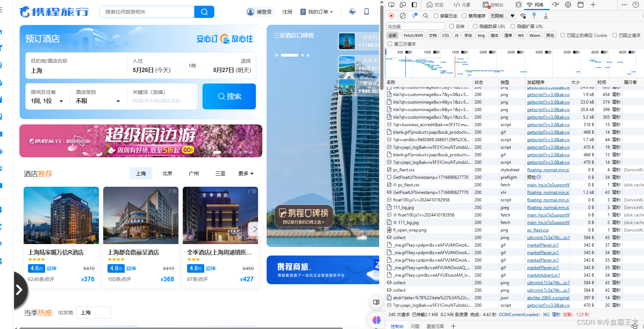The width and height of the screenshot is (644, 329).
Task: Filter requests by Img type
Action: pyautogui.click(x=481, y=35)
